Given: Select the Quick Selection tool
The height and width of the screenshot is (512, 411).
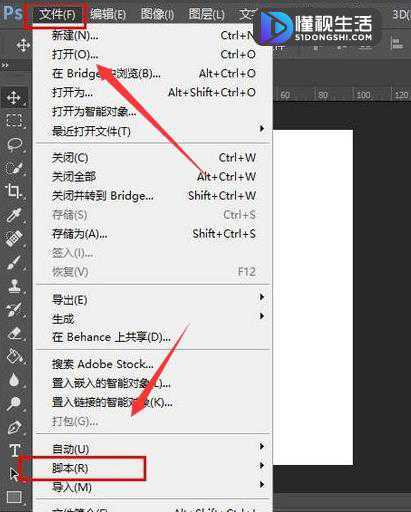Looking at the screenshot, I should coord(14,168).
